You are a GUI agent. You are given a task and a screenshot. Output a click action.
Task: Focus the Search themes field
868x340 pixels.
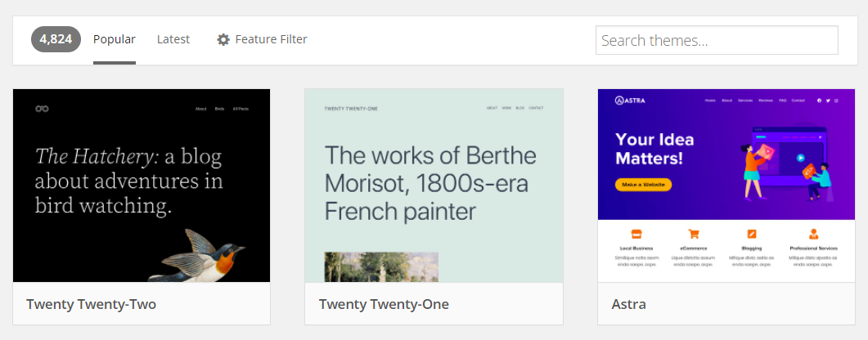click(717, 40)
